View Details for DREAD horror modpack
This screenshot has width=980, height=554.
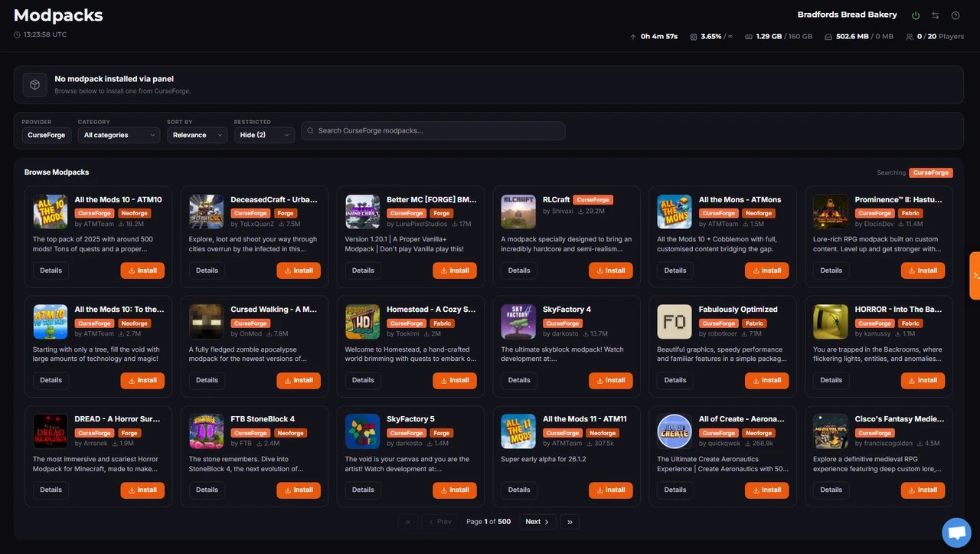coord(51,490)
